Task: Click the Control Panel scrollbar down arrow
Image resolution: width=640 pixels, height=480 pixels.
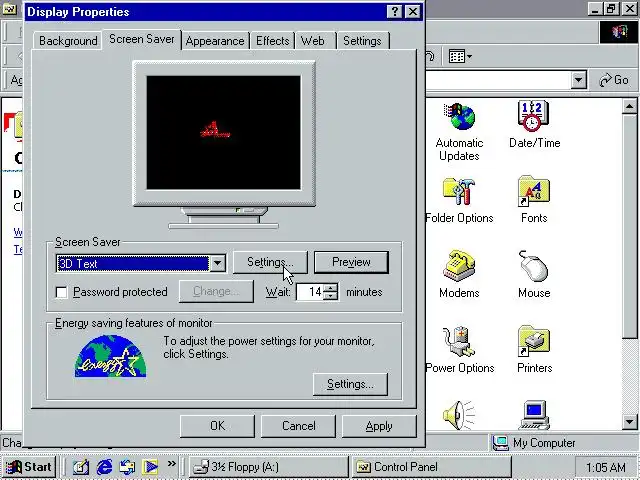Action: tap(629, 422)
